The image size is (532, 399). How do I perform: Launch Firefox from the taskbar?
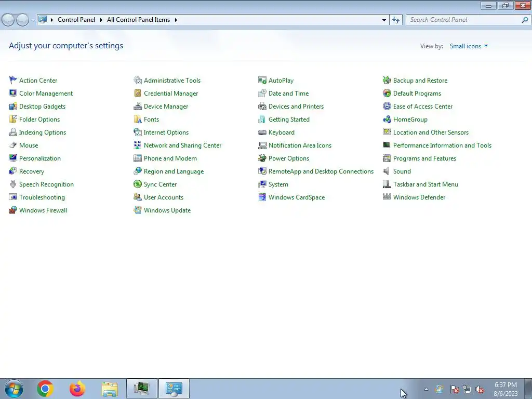point(77,389)
